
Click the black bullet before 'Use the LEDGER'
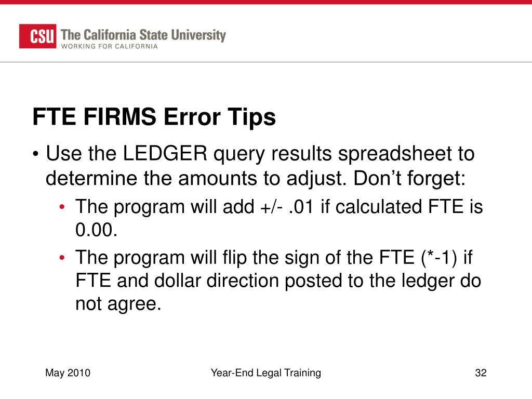[x=36, y=154]
